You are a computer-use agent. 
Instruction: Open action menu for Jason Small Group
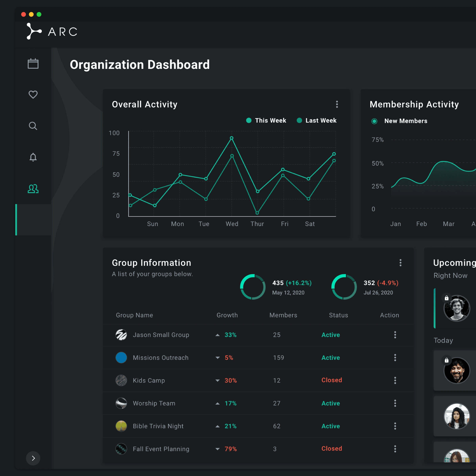pyautogui.click(x=395, y=335)
